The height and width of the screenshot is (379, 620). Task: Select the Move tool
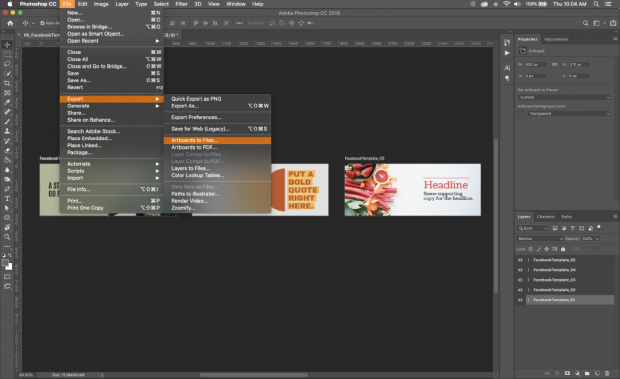(x=7, y=45)
